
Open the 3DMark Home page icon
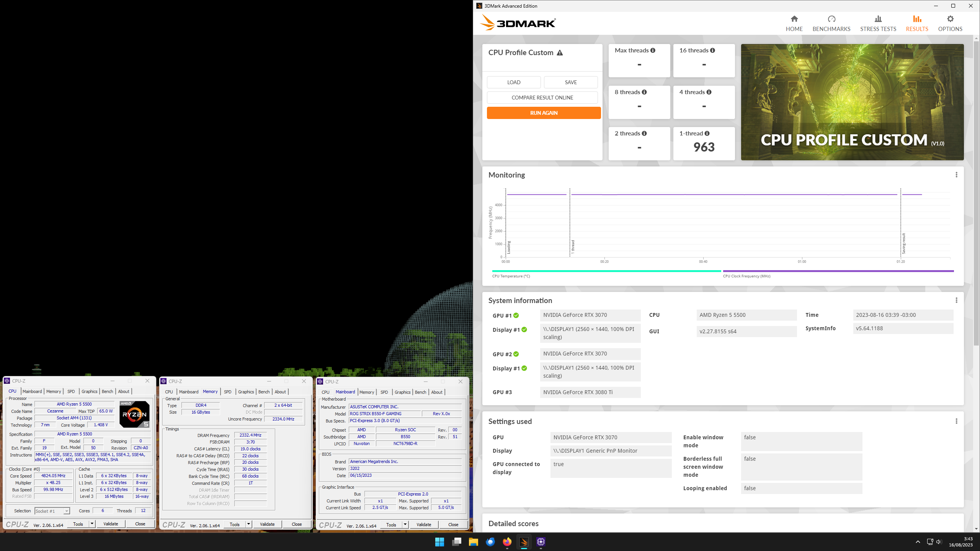794,19
